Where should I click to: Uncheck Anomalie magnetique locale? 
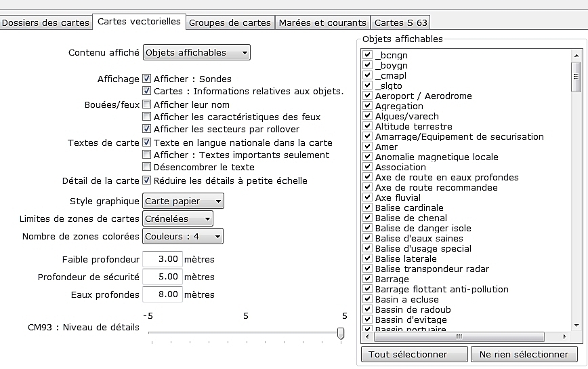[x=367, y=157]
